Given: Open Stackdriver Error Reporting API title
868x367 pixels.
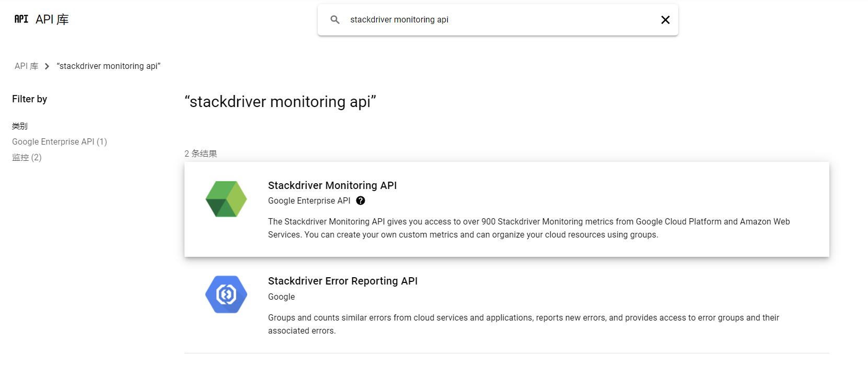Looking at the screenshot, I should pyautogui.click(x=343, y=281).
